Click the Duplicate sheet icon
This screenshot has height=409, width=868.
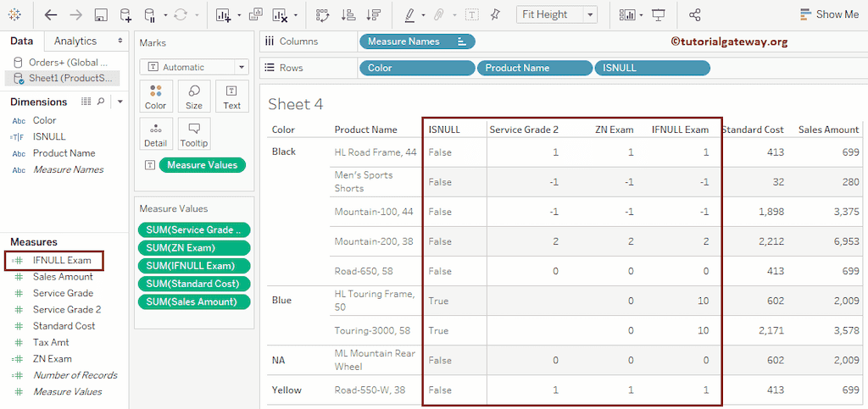coord(256,15)
